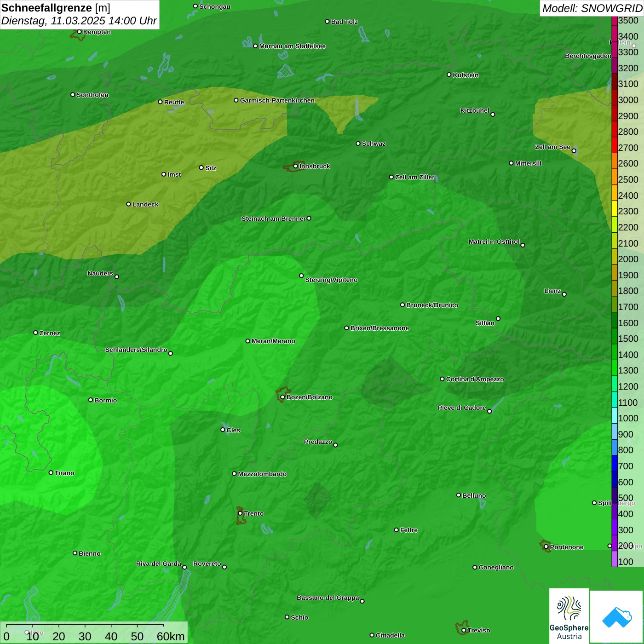Click the Sillian label

(485, 323)
